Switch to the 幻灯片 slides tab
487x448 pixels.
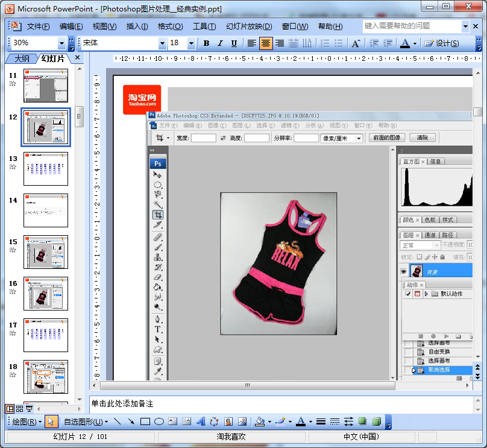pyautogui.click(x=53, y=58)
